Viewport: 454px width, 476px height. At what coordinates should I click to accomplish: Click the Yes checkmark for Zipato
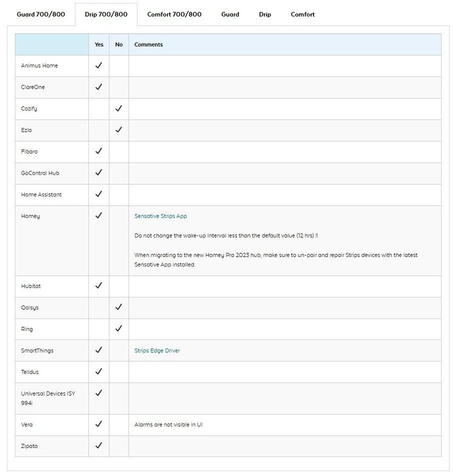98,446
